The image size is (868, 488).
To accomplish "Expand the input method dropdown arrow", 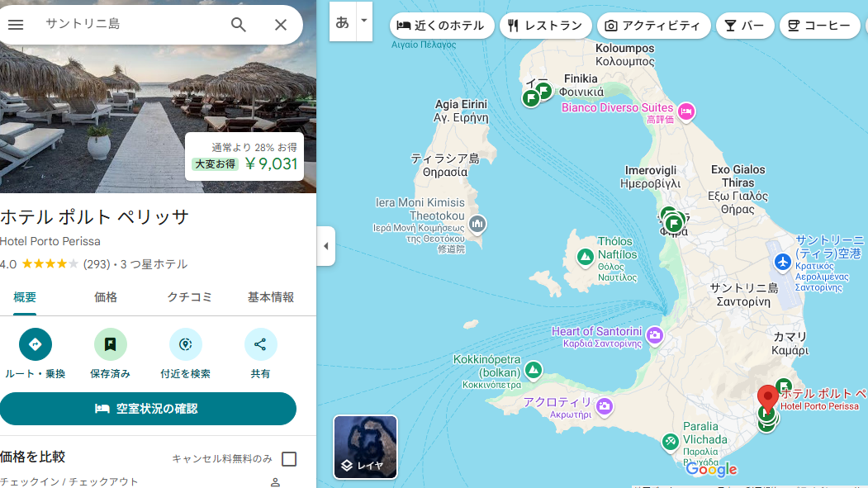I will pyautogui.click(x=363, y=21).
